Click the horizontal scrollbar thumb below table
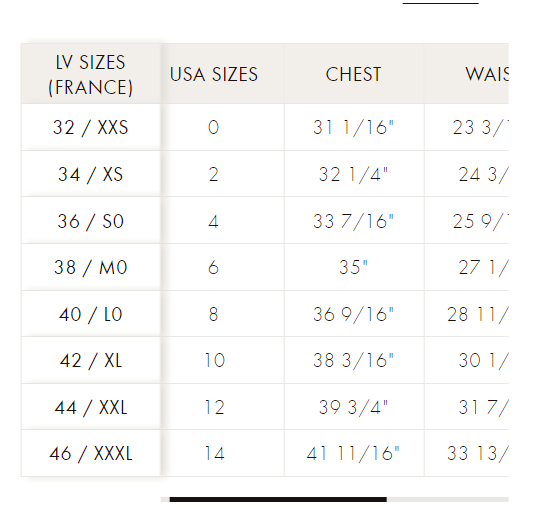The image size is (540, 523). point(278,499)
